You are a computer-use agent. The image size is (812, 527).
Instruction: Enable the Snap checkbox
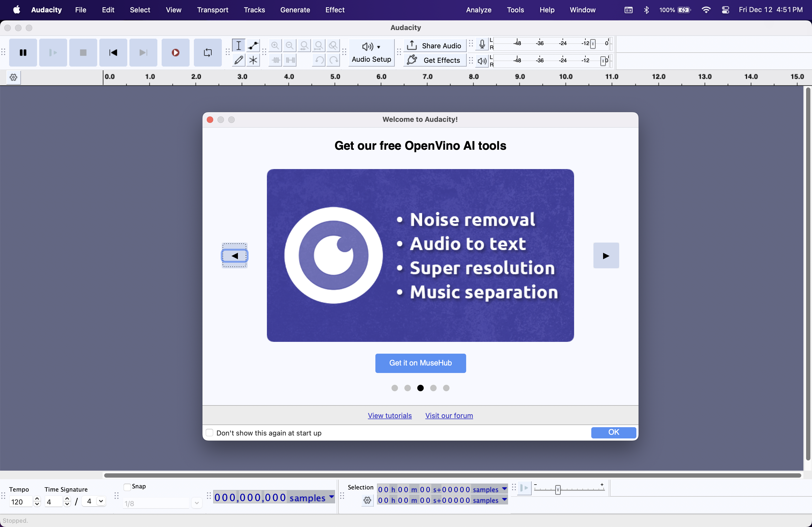[127, 487]
